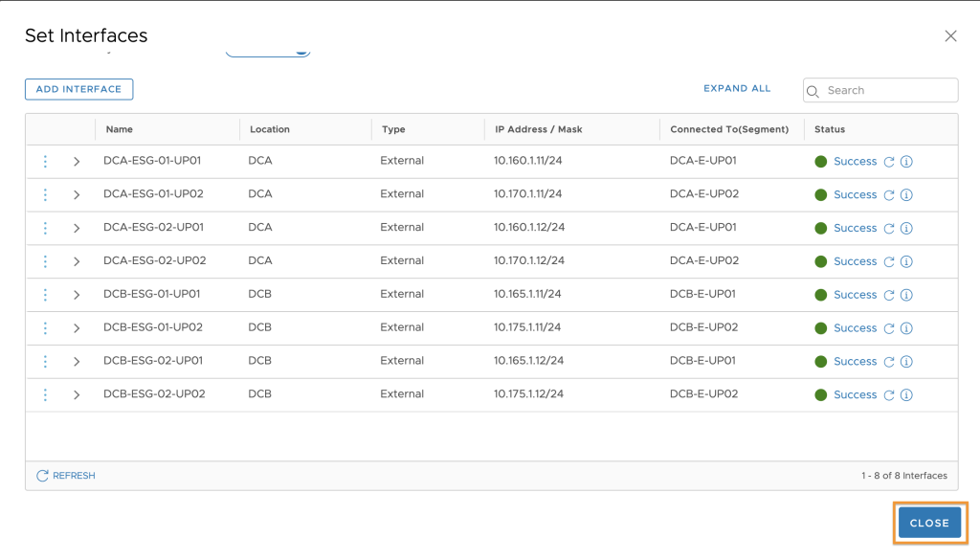The image size is (980, 560).
Task: Refresh the interfaces table at the bottom
Action: (66, 476)
